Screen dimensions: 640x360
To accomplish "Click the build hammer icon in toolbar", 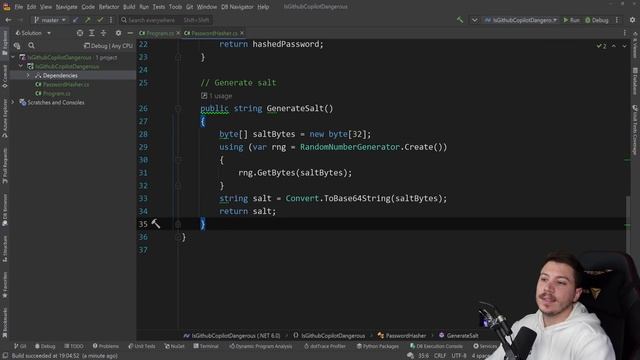I will (460, 20).
